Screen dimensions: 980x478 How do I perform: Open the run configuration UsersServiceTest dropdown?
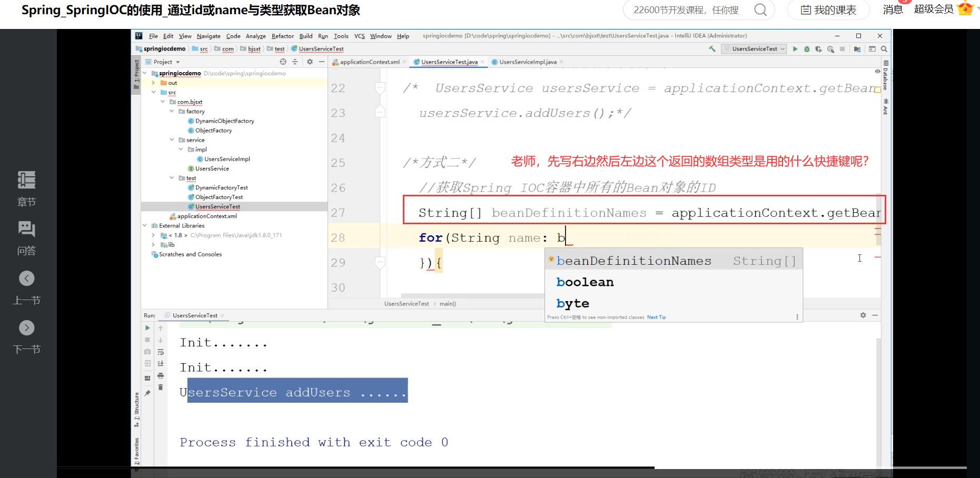754,49
